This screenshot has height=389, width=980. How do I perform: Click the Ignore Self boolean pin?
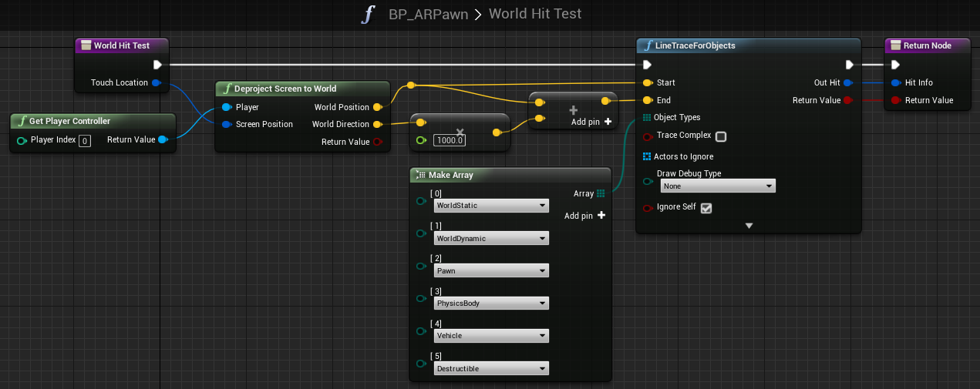[x=647, y=207]
